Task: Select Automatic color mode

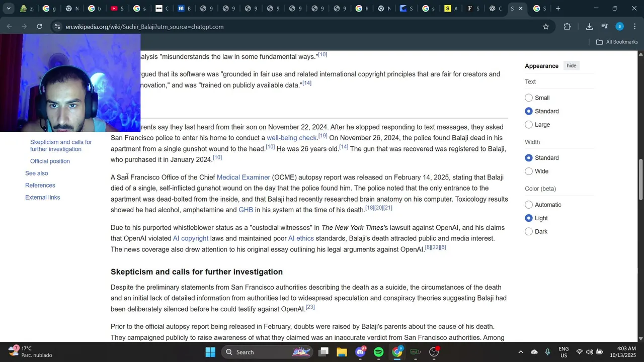Action: click(x=529, y=205)
